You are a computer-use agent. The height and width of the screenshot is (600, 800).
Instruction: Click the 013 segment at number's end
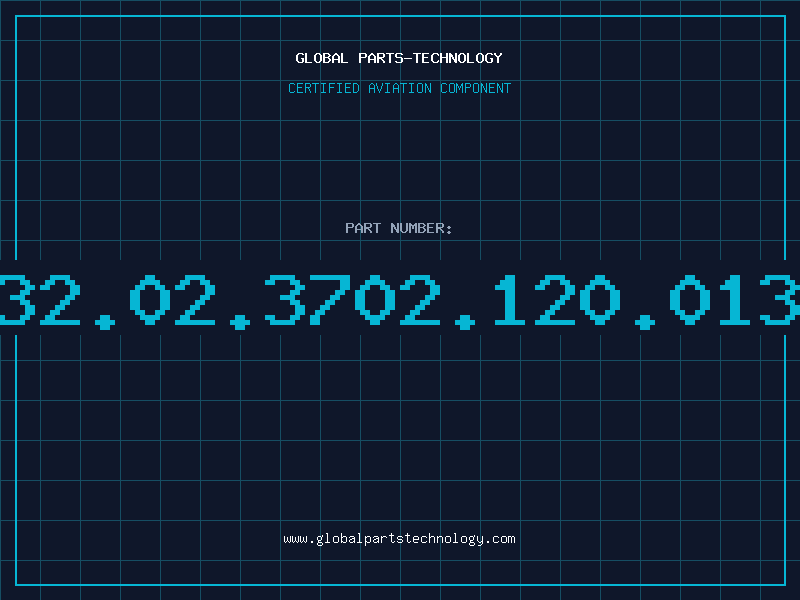click(735, 300)
